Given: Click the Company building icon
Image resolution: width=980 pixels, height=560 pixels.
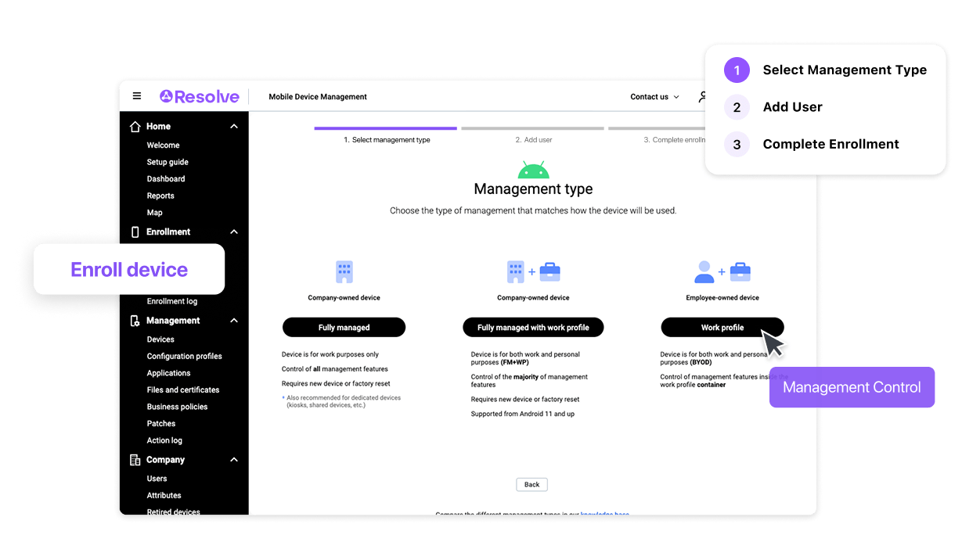Looking at the screenshot, I should point(137,459).
